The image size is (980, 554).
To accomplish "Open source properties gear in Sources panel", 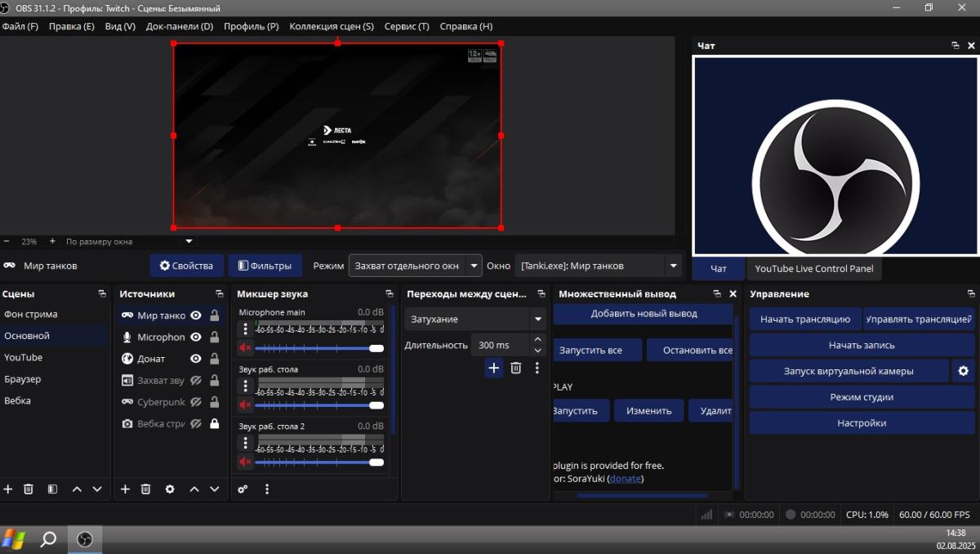I will (170, 489).
